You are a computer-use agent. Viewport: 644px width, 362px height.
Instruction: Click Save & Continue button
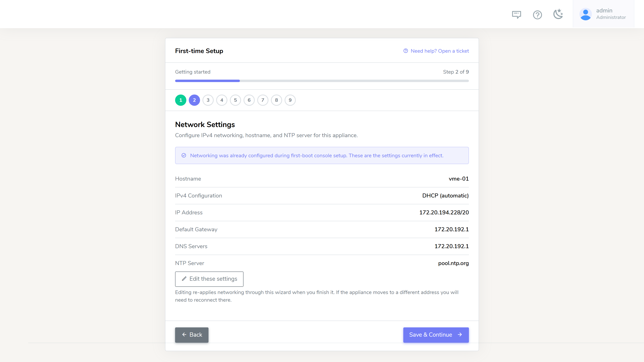436,335
